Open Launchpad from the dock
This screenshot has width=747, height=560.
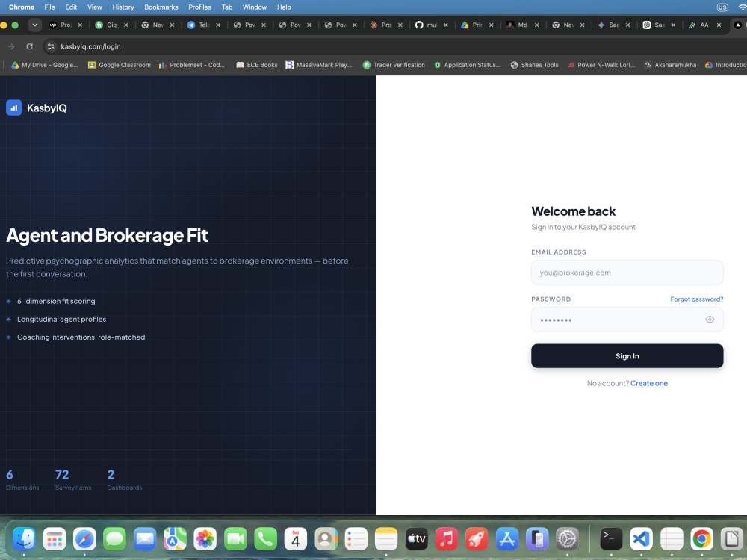click(55, 539)
